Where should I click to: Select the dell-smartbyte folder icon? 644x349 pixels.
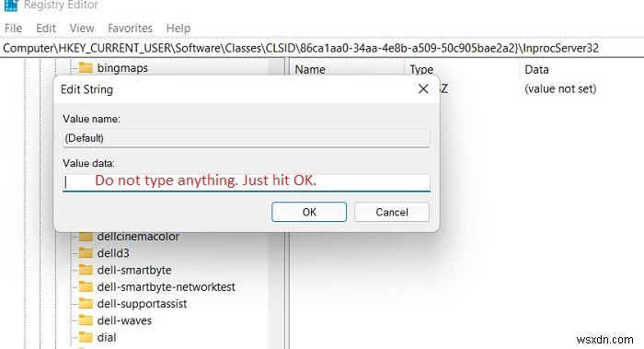point(86,270)
